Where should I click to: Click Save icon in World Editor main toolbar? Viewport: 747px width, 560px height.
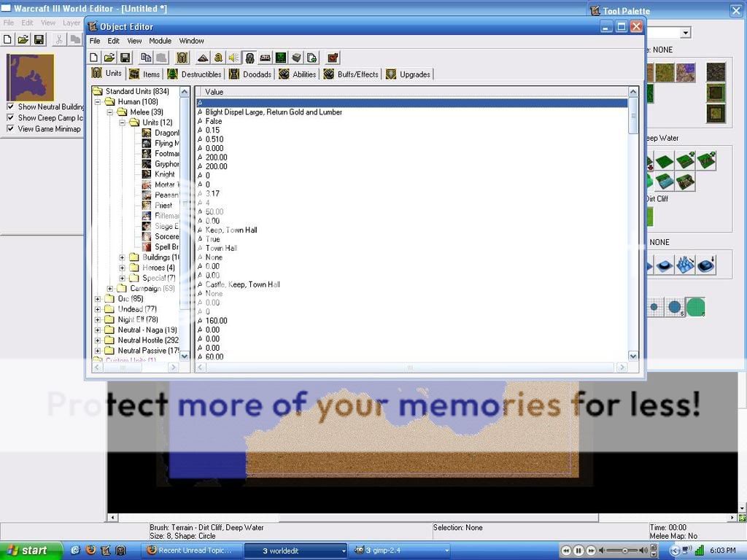[x=39, y=39]
